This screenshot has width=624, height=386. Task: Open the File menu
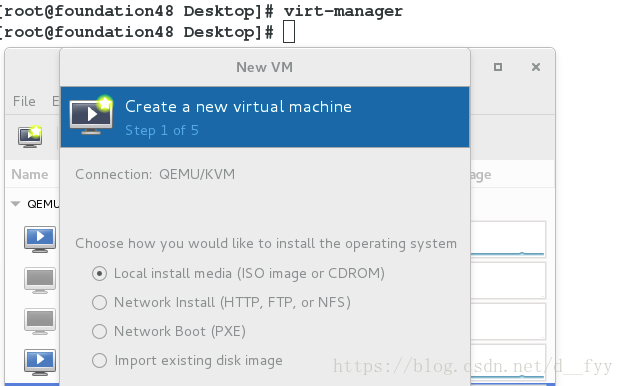click(x=24, y=101)
